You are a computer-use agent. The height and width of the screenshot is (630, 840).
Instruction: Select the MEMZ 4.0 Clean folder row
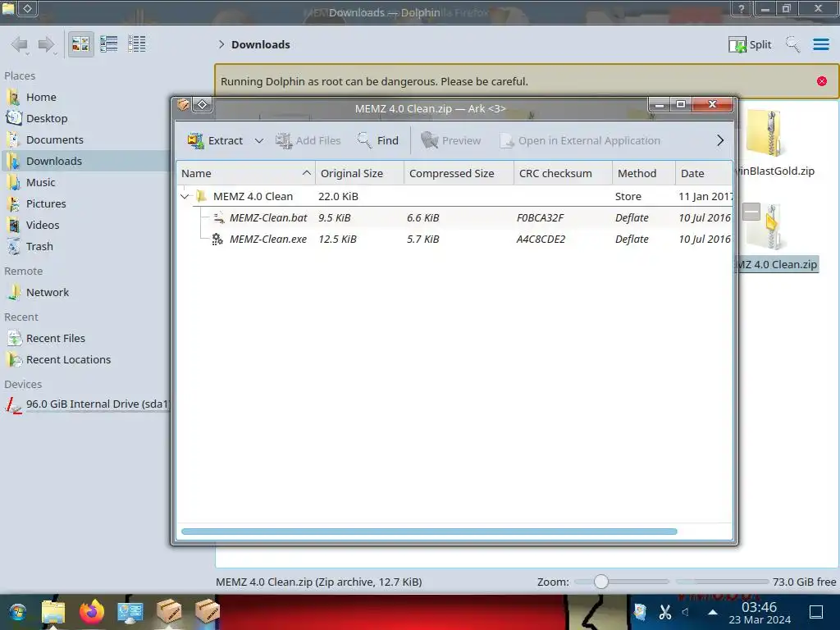(x=454, y=196)
